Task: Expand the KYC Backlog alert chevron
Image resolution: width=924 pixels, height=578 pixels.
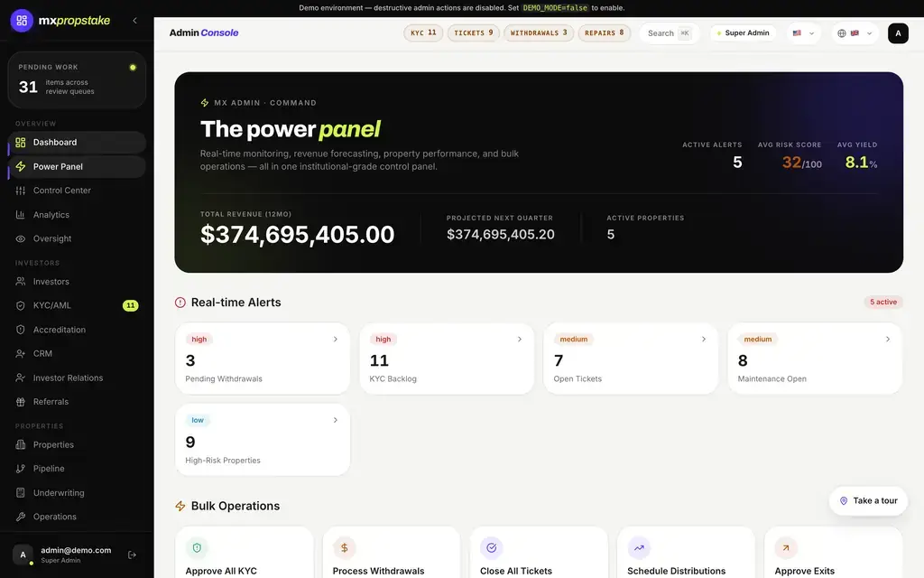Action: [x=519, y=340]
